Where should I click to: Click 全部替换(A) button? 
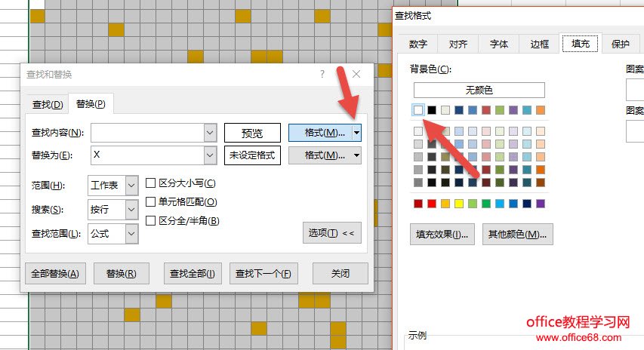(x=55, y=273)
